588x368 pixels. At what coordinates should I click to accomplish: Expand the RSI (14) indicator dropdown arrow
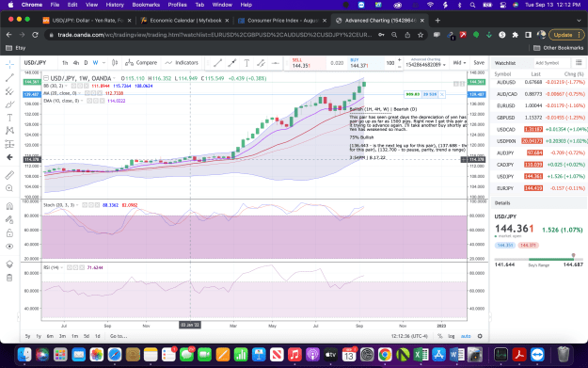pyautogui.click(x=62, y=267)
